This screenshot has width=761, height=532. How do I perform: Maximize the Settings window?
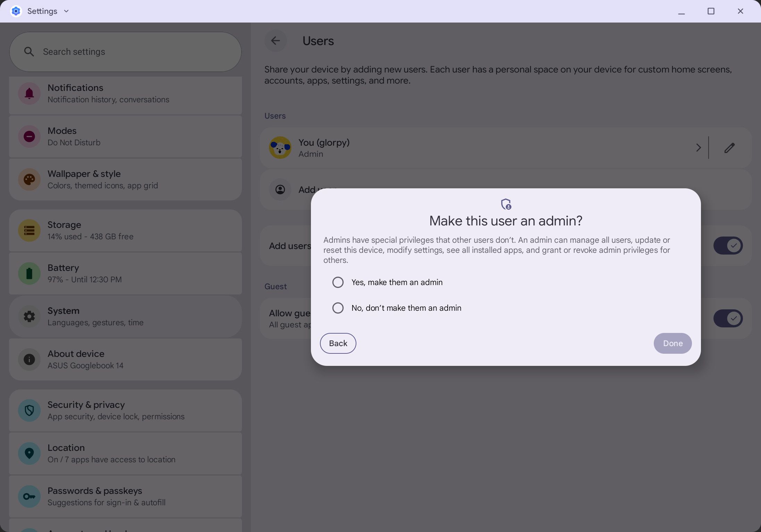tap(711, 11)
